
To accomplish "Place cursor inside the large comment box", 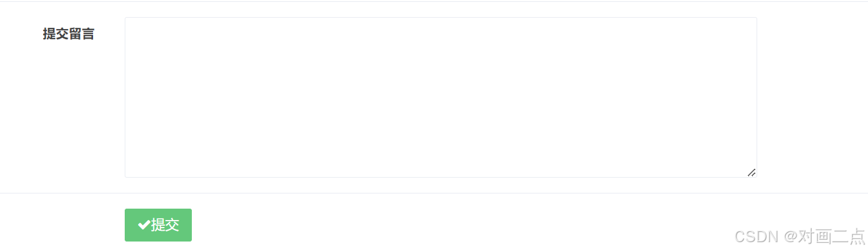I will click(x=441, y=97).
